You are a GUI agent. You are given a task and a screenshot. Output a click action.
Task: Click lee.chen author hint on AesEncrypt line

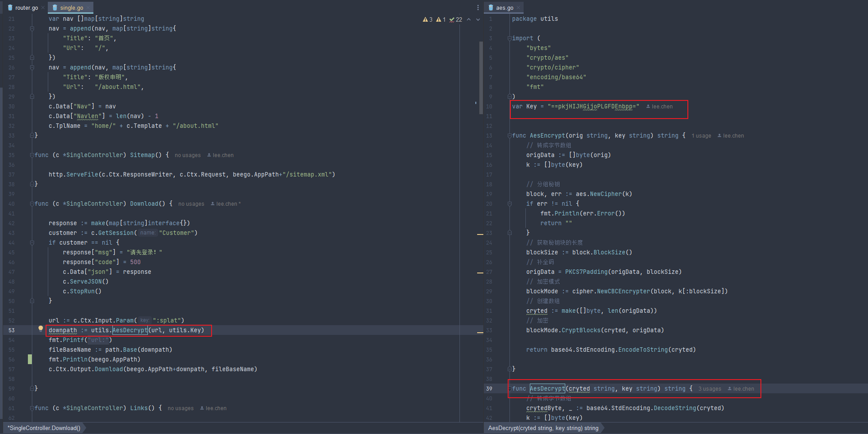(x=730, y=136)
